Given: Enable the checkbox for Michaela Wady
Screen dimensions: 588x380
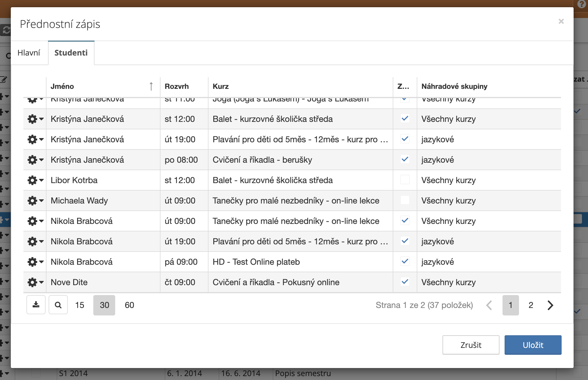Looking at the screenshot, I should click(x=405, y=200).
